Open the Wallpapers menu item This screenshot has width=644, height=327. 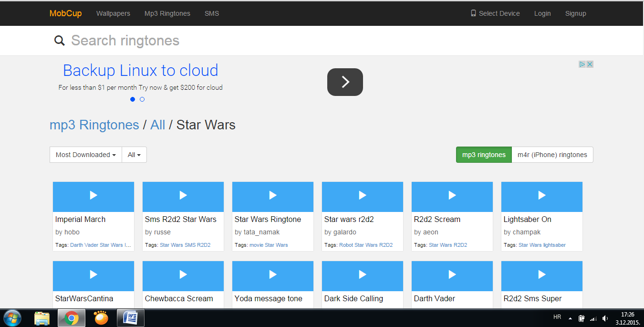pos(113,13)
